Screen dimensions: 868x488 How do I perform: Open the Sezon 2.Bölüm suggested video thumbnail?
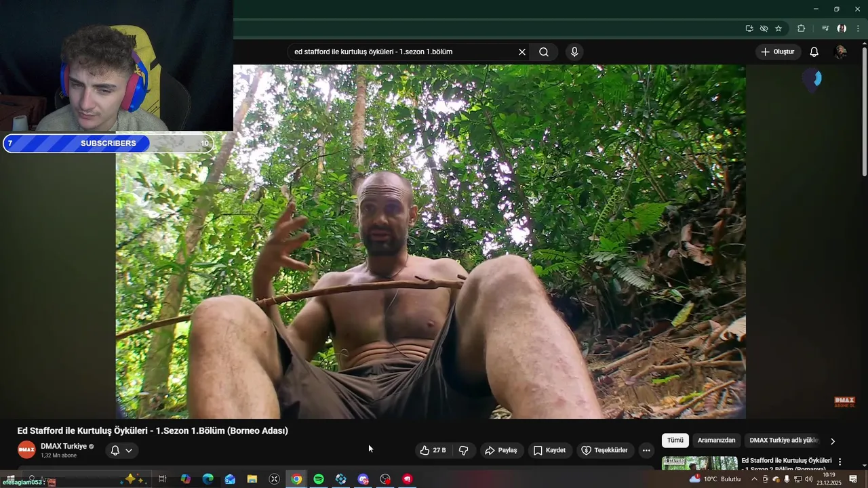[700, 463]
